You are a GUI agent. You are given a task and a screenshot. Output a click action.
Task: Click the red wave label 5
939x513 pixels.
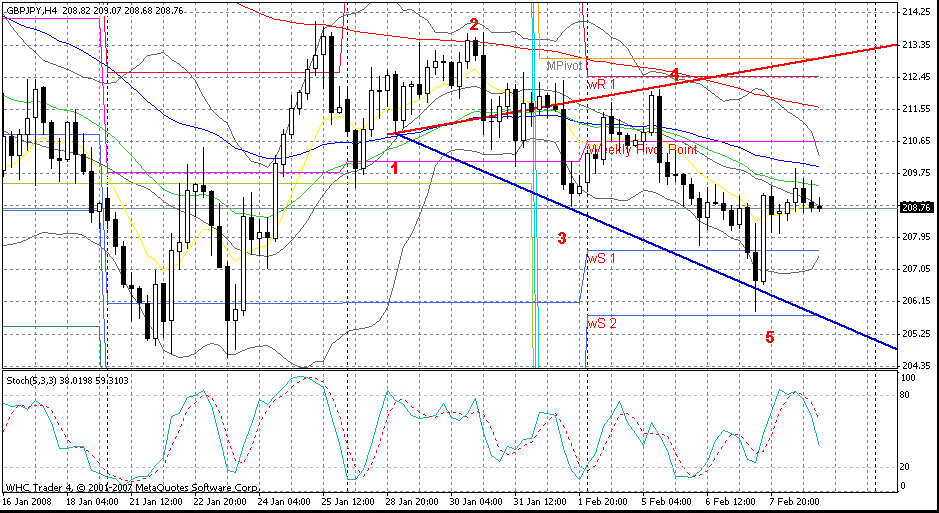(x=769, y=337)
